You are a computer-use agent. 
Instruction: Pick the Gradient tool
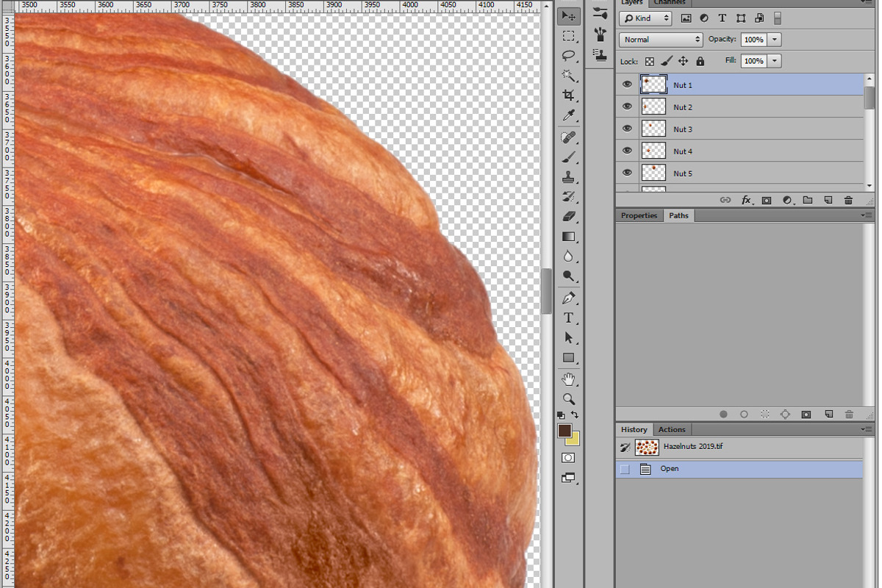(x=568, y=237)
